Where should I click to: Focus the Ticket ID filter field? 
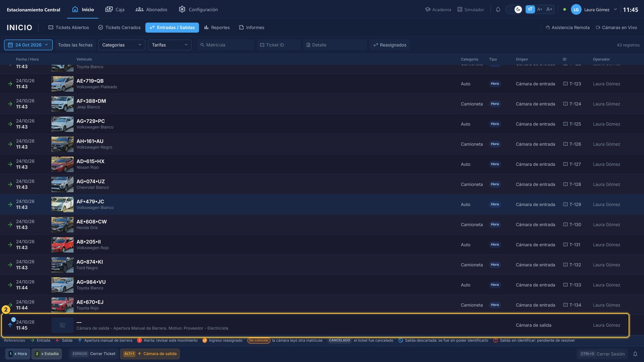[x=279, y=45]
